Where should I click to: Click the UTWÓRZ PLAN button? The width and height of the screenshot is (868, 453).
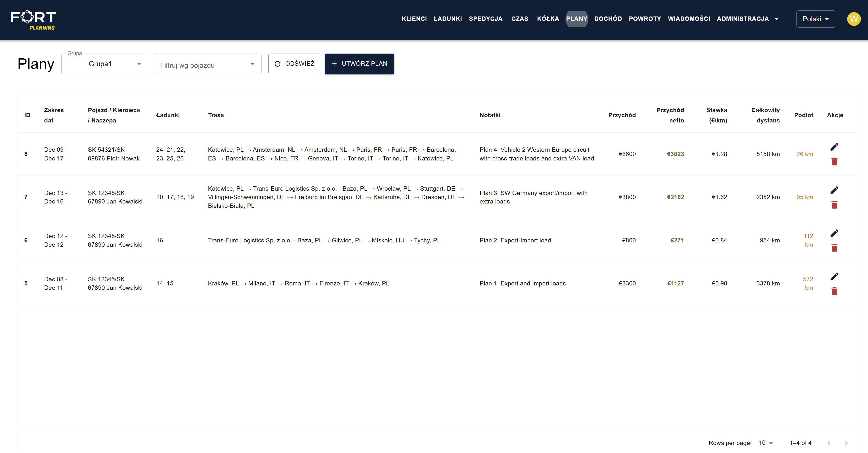359,64
